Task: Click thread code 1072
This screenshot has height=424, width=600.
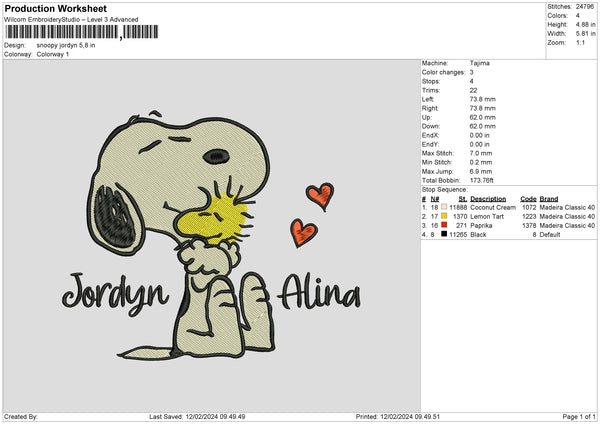Action: tap(529, 207)
